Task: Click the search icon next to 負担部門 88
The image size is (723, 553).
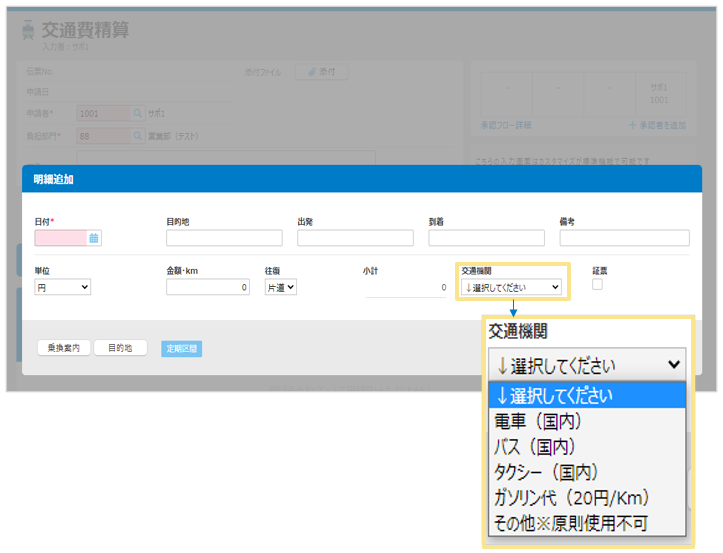Action: [x=138, y=136]
